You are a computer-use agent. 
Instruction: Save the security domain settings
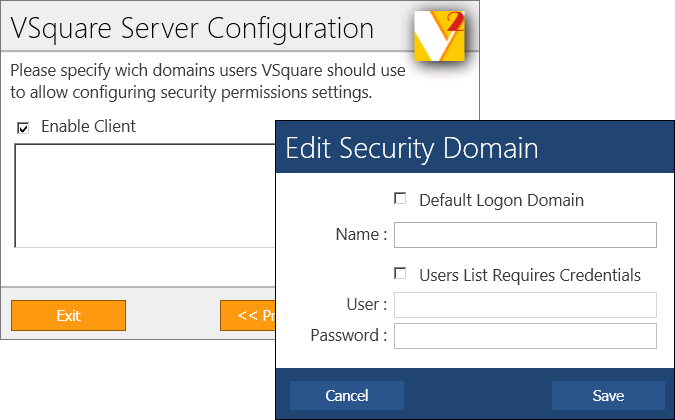coord(608,395)
